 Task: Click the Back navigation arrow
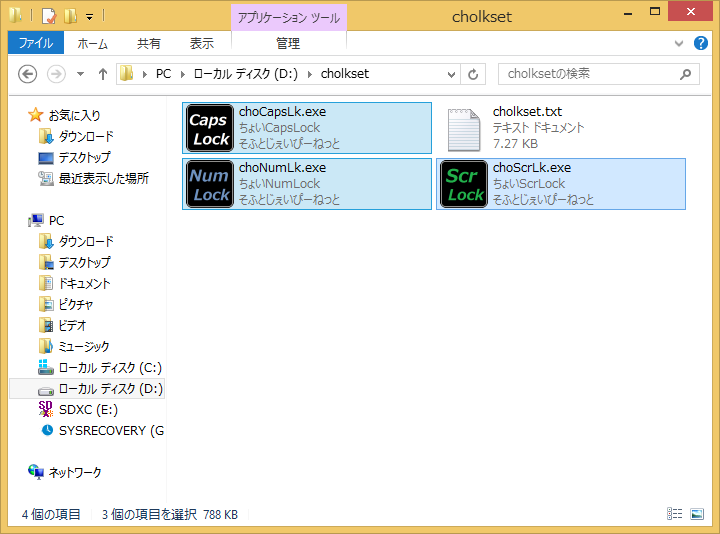(28, 74)
